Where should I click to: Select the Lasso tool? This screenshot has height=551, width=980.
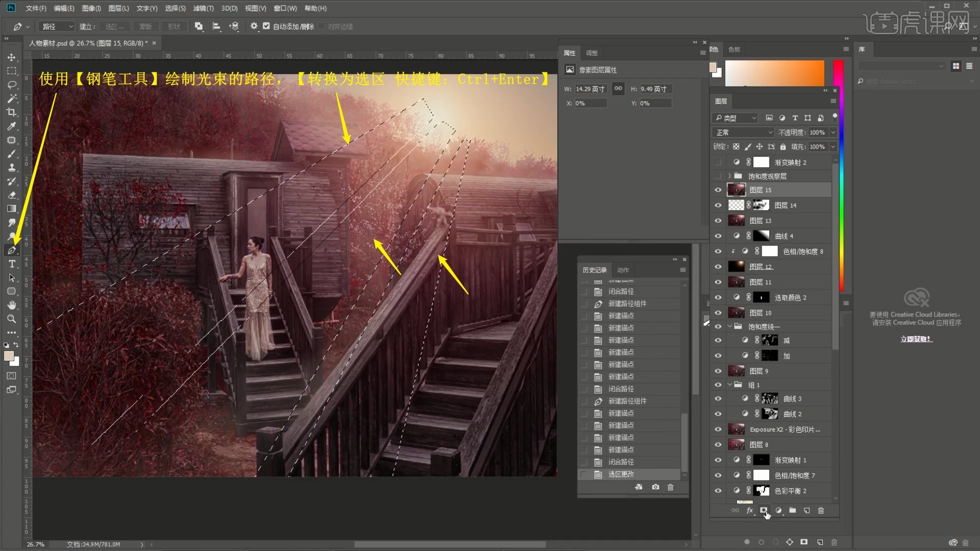coord(12,85)
